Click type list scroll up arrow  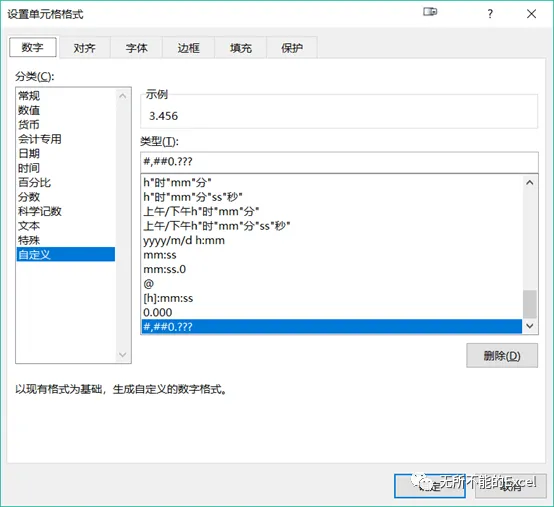click(x=530, y=183)
